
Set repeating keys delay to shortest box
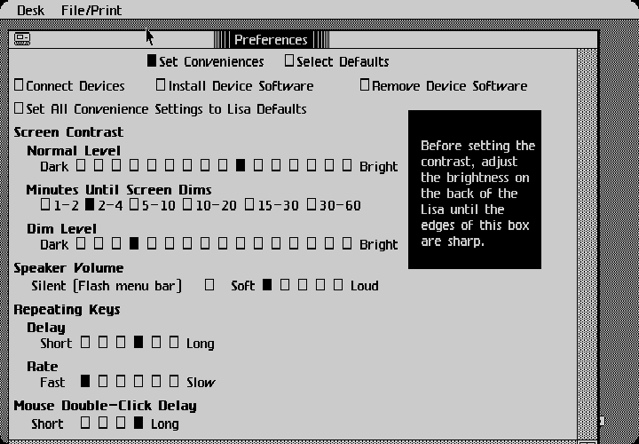[x=85, y=342]
